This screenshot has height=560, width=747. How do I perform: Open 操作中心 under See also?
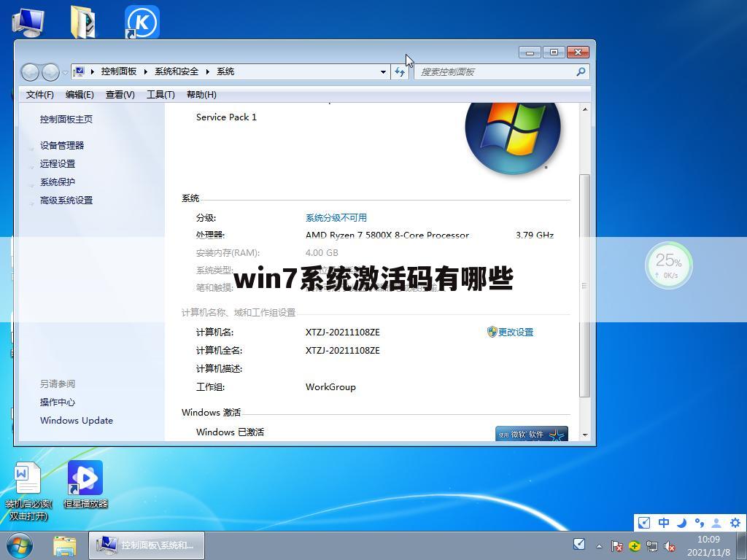pyautogui.click(x=58, y=402)
